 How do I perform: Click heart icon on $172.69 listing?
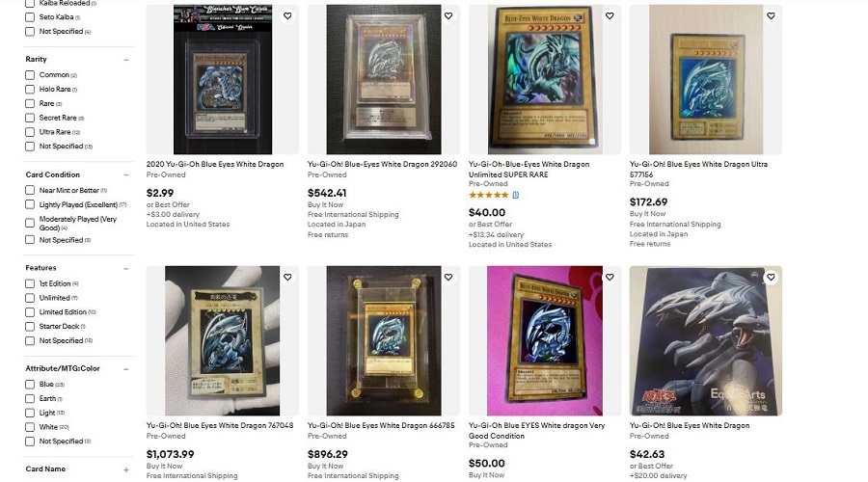771,16
